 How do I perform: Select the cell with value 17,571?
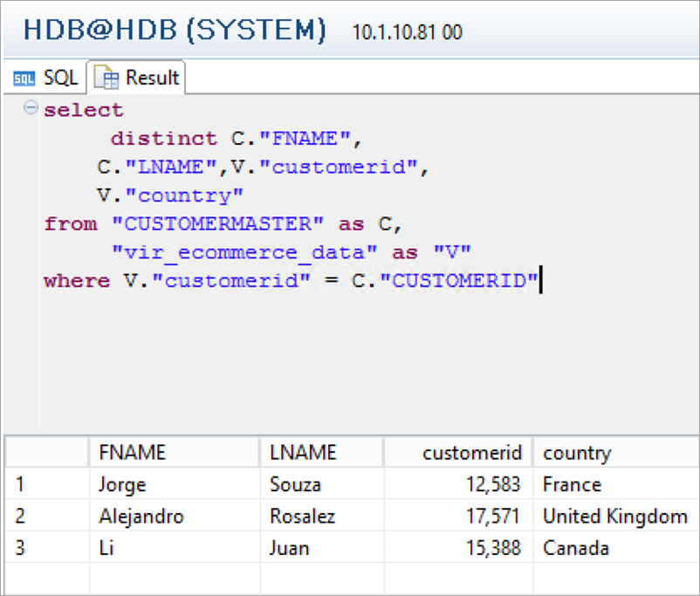point(458,516)
